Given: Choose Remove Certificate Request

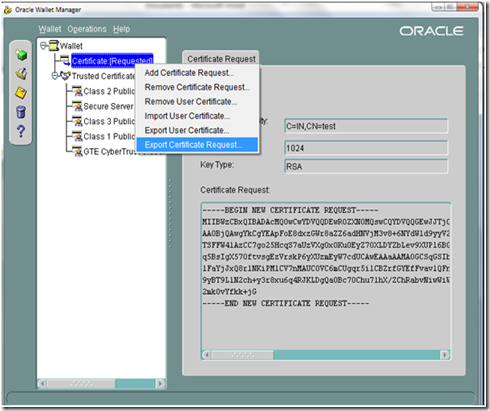Looking at the screenshot, I should coord(197,87).
